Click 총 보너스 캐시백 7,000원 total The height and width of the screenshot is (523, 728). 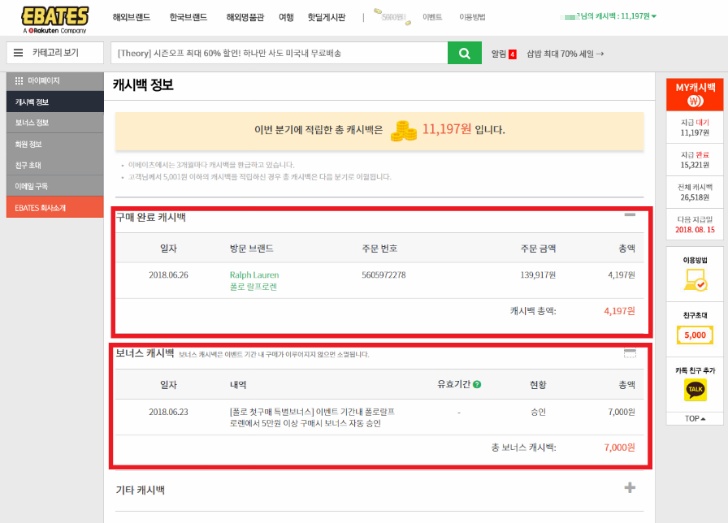[x=619, y=447]
